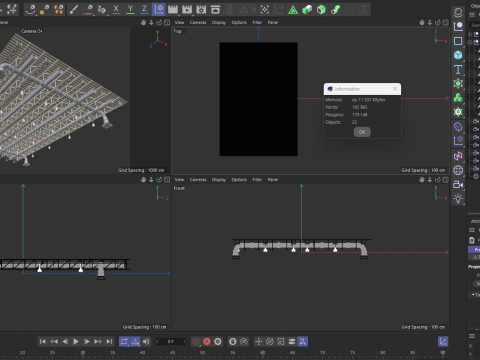Image resolution: width=480 pixels, height=360 pixels.
Task: Select the Brush paint tool
Action: tap(74, 9)
